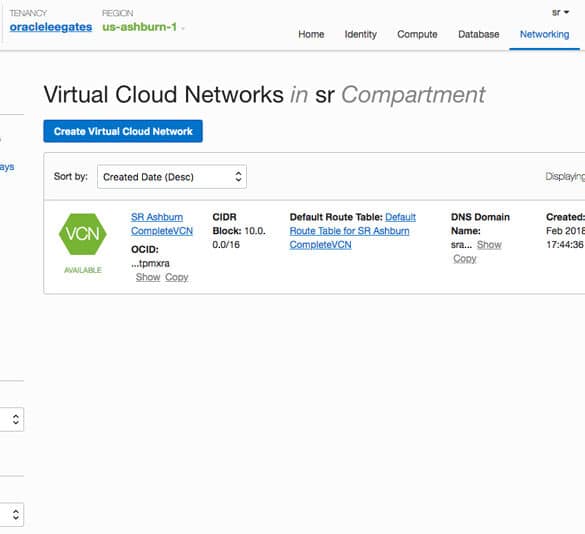585x534 pixels.
Task: Open the Identity menu tab
Action: tap(360, 34)
